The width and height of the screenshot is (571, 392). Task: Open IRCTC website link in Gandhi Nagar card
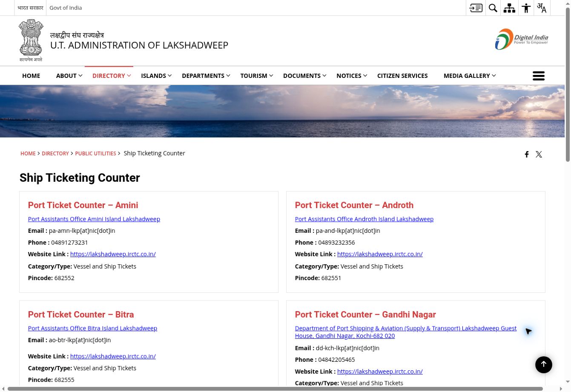point(380,372)
